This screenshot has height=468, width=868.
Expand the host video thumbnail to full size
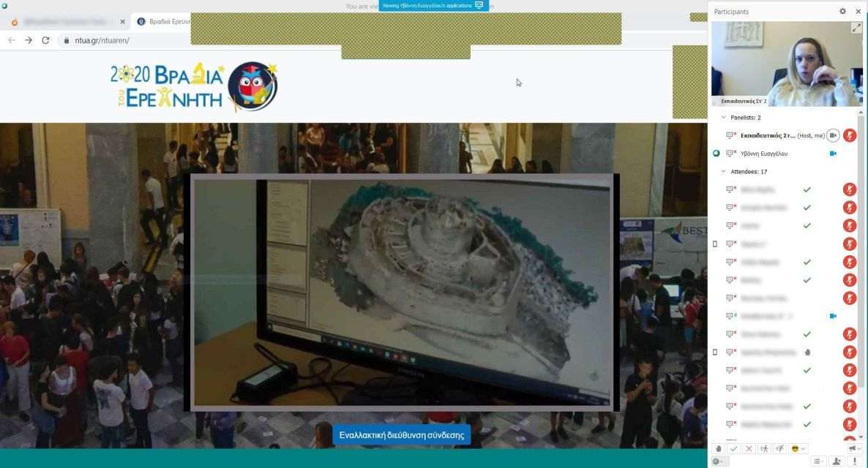point(856,28)
